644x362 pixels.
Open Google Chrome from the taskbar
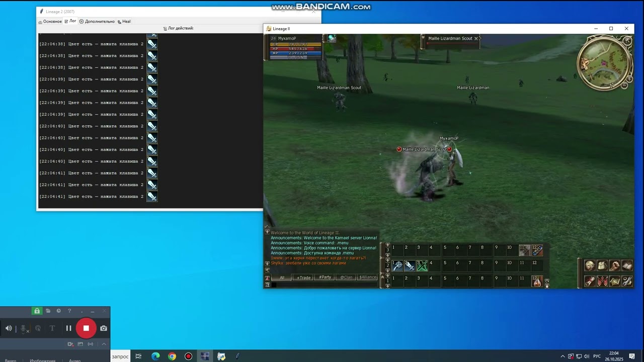(172, 356)
